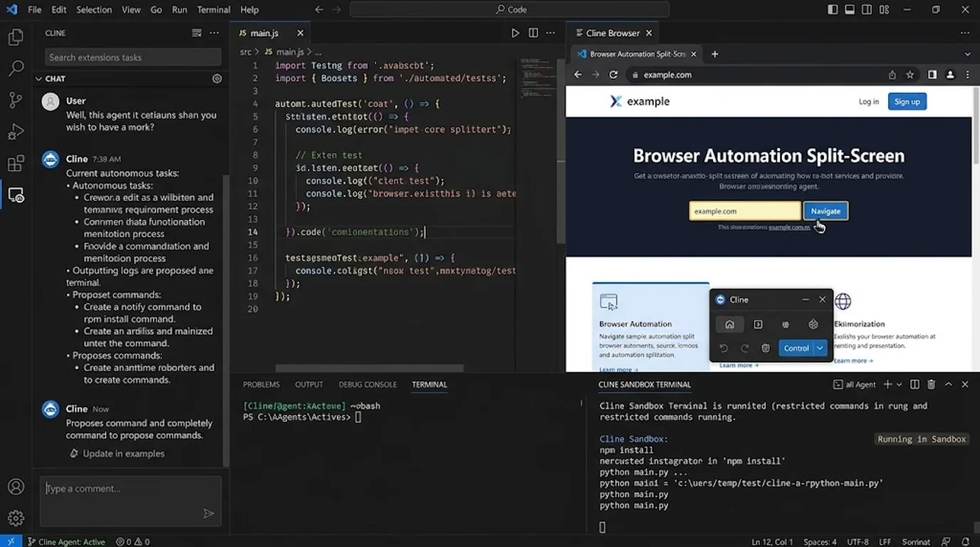Focus the Type a comment box
The width and height of the screenshot is (980, 547).
130,501
